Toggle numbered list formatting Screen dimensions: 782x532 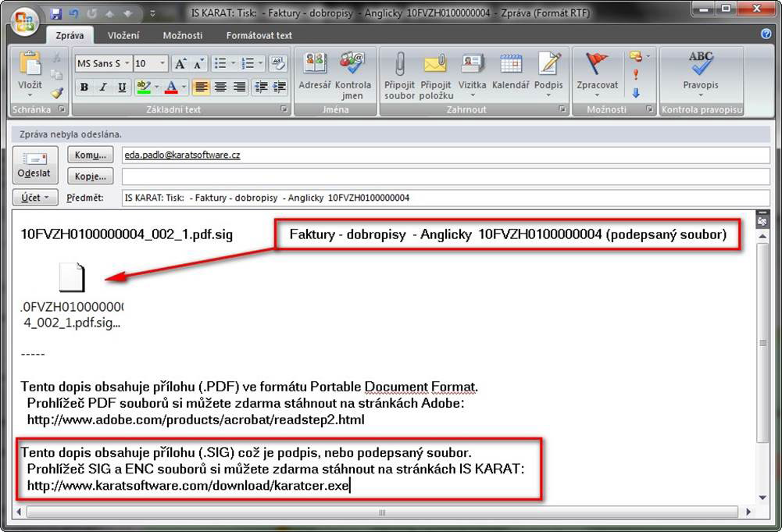(248, 63)
